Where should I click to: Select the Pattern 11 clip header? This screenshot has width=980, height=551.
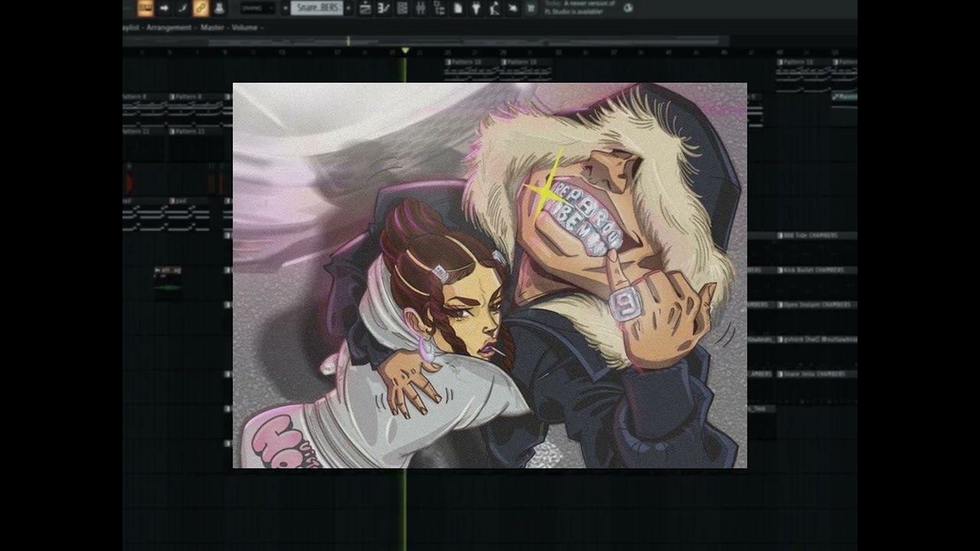195,132
